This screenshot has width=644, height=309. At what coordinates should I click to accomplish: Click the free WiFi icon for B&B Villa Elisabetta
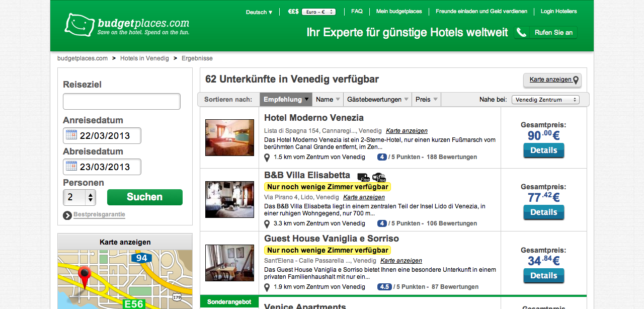click(x=379, y=177)
